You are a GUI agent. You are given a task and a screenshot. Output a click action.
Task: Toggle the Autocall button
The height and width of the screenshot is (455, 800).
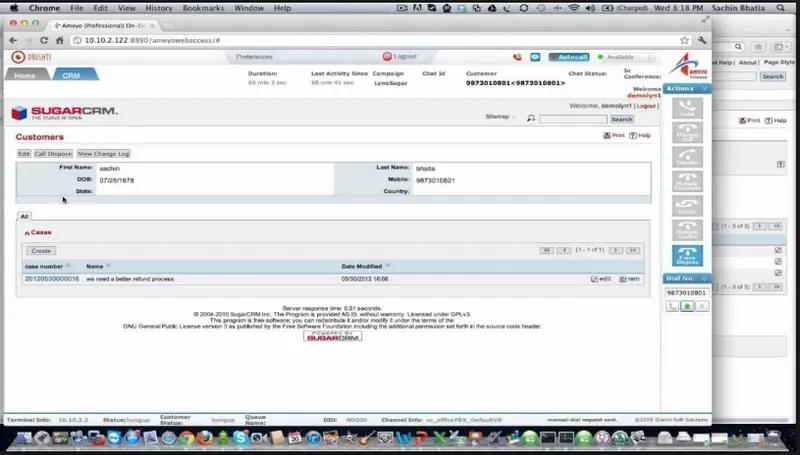point(569,57)
